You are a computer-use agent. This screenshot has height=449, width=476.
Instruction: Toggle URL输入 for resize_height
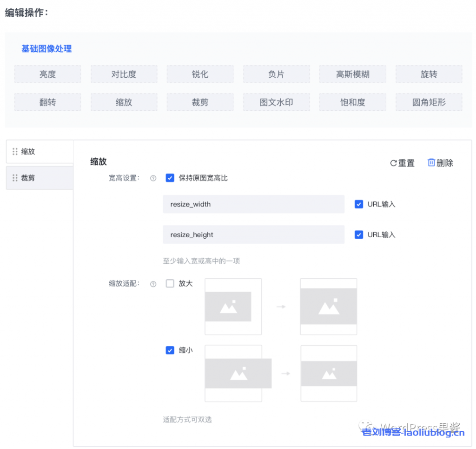358,235
